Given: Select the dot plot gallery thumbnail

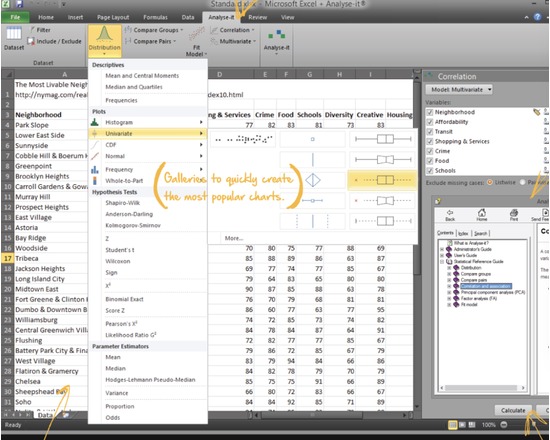Looking at the screenshot, I should pyautogui.click(x=244, y=139).
